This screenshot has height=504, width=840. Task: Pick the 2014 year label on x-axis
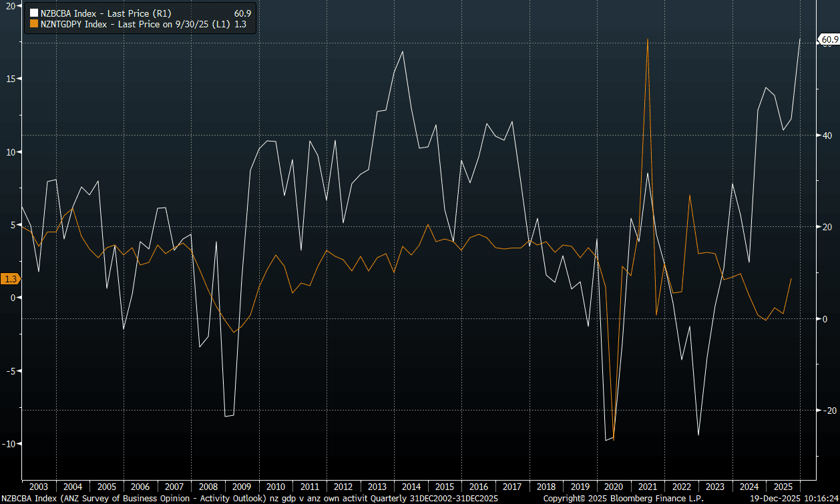pos(411,487)
